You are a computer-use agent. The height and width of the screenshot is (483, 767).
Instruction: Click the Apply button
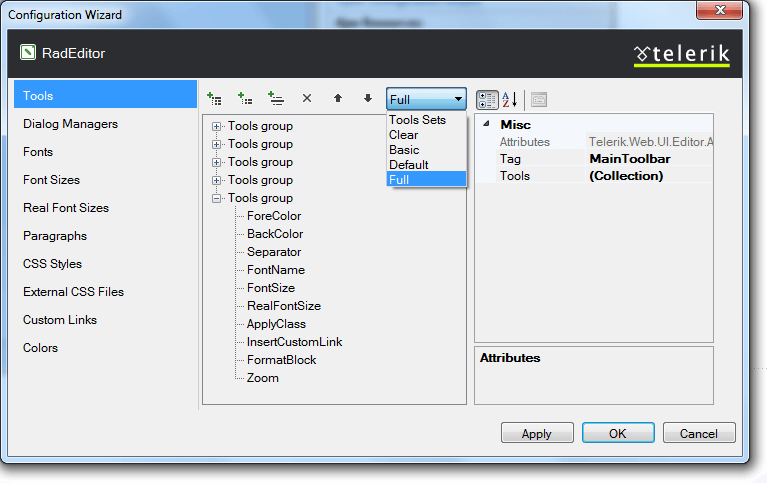pyautogui.click(x=537, y=433)
